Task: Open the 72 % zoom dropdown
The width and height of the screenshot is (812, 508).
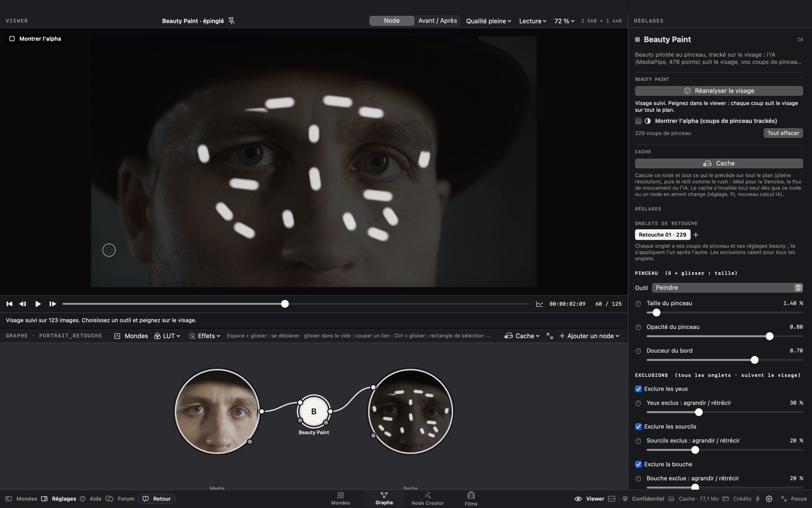Action: click(x=564, y=21)
